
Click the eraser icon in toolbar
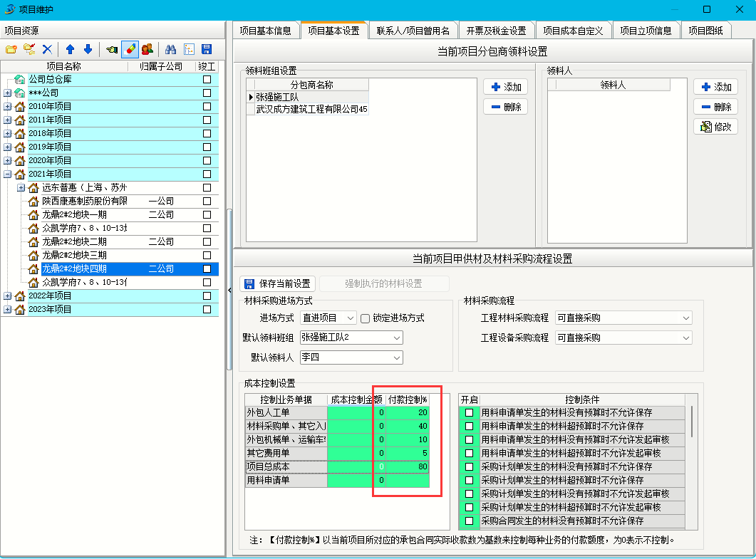tap(130, 49)
